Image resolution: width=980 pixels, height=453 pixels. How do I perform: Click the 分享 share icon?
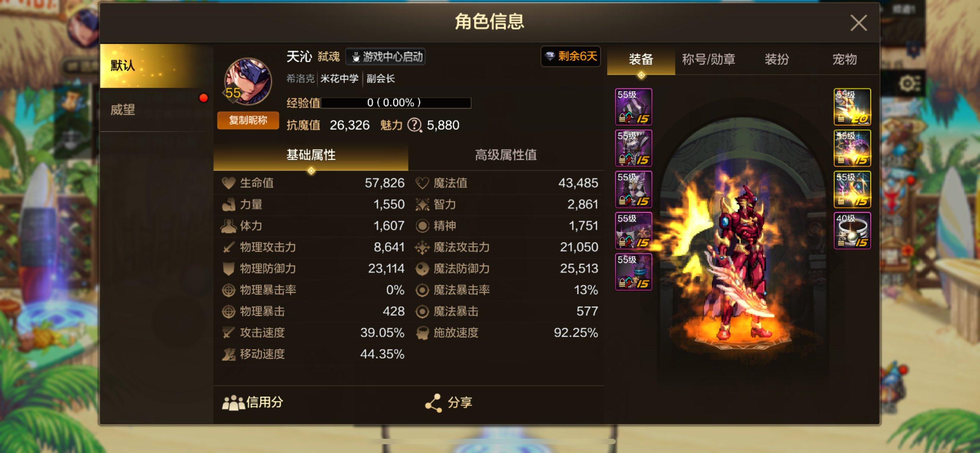pos(433,403)
